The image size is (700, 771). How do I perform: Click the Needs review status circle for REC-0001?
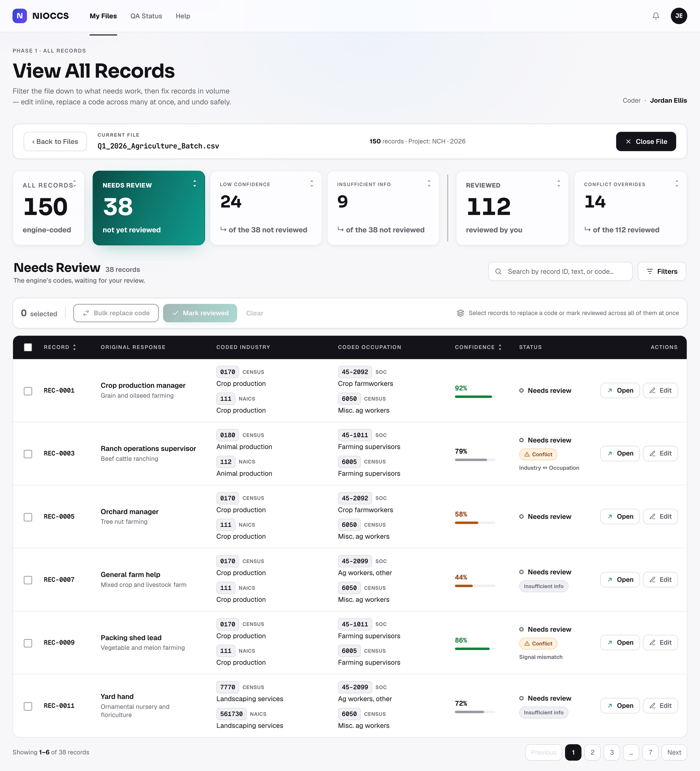point(521,391)
